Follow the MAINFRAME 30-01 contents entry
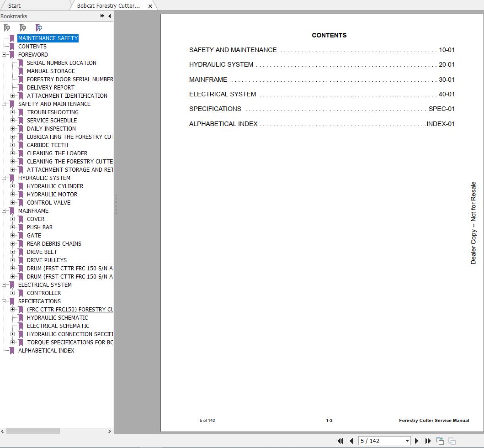 (322, 79)
